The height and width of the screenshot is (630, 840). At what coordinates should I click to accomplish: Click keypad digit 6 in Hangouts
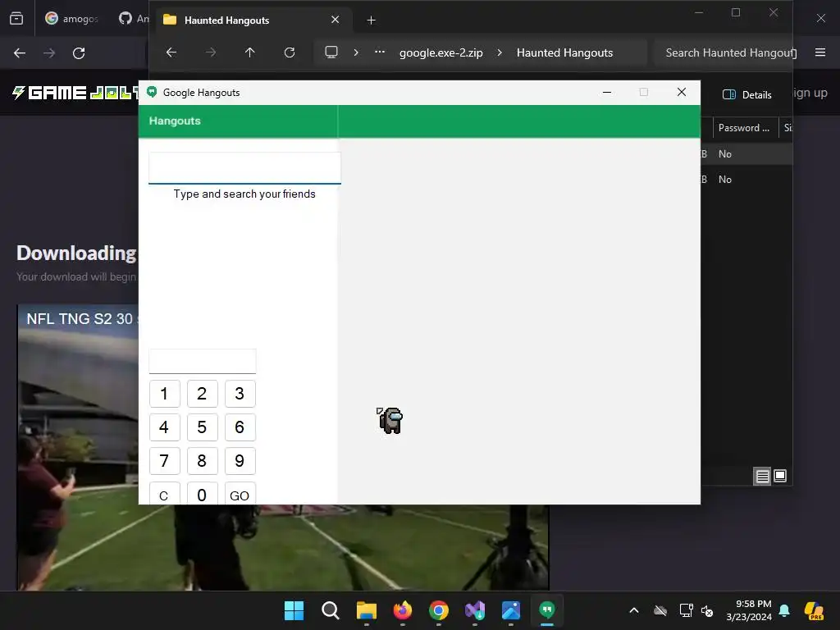click(240, 427)
